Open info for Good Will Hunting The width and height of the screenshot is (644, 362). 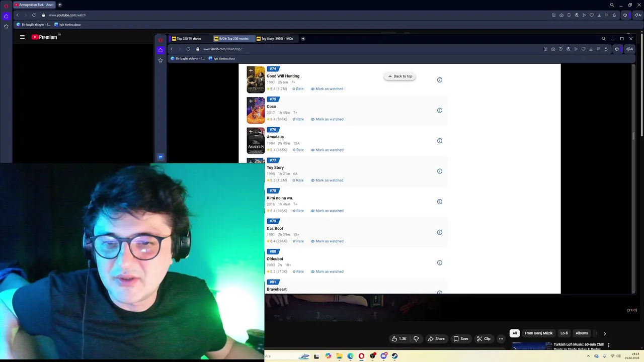click(x=439, y=80)
